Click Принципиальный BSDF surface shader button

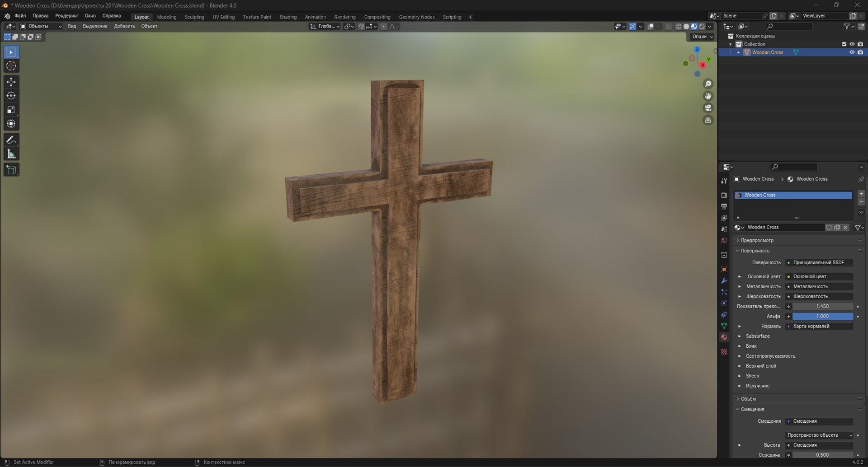tap(819, 262)
